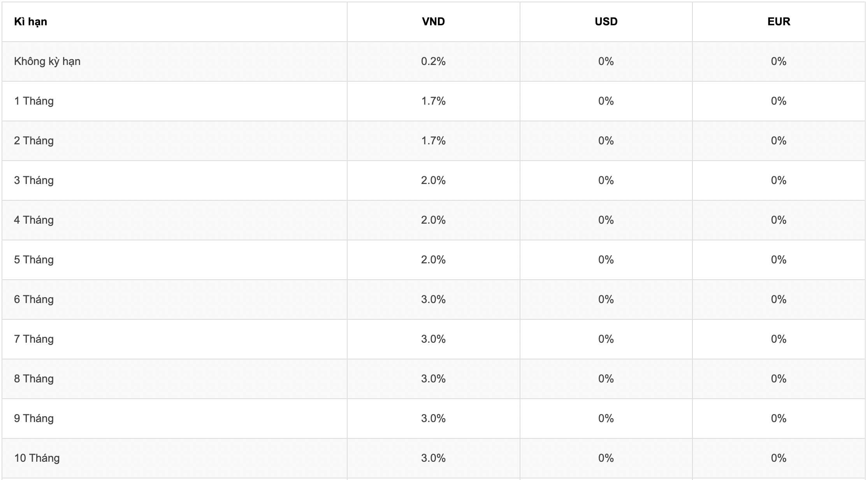Click the VND rate for 6 Tháng

click(433, 300)
